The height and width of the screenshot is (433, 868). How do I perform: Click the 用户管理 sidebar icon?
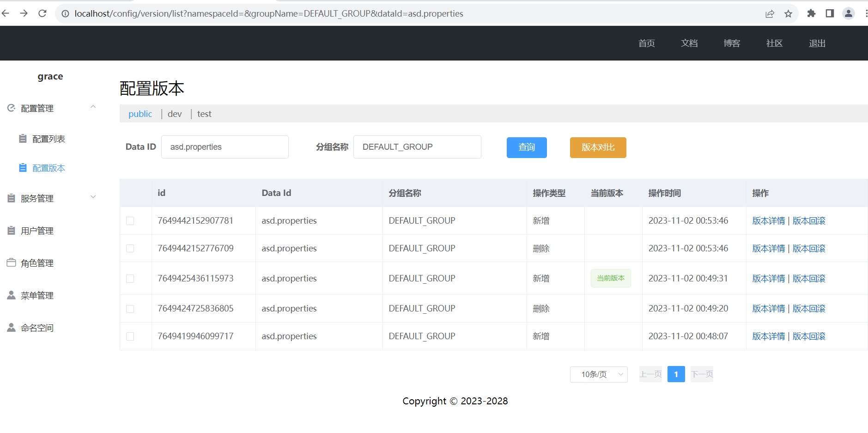coord(11,230)
